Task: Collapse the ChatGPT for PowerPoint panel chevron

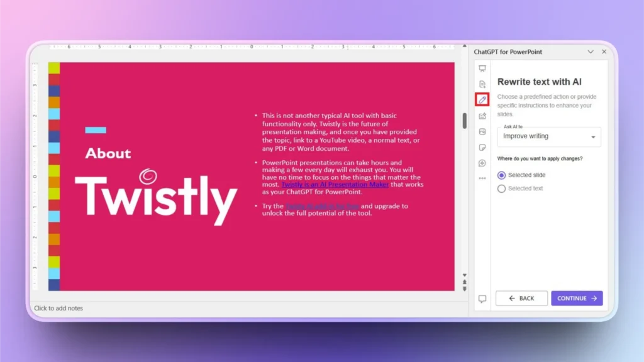Action: (x=590, y=52)
